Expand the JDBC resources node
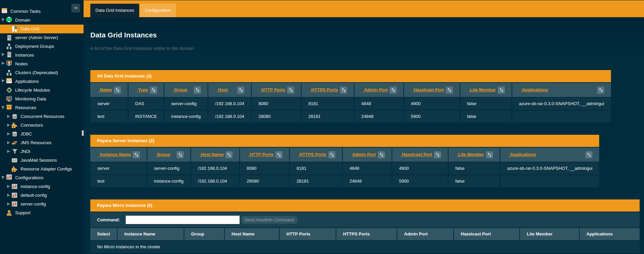The width and height of the screenshot is (644, 254). click(9, 134)
